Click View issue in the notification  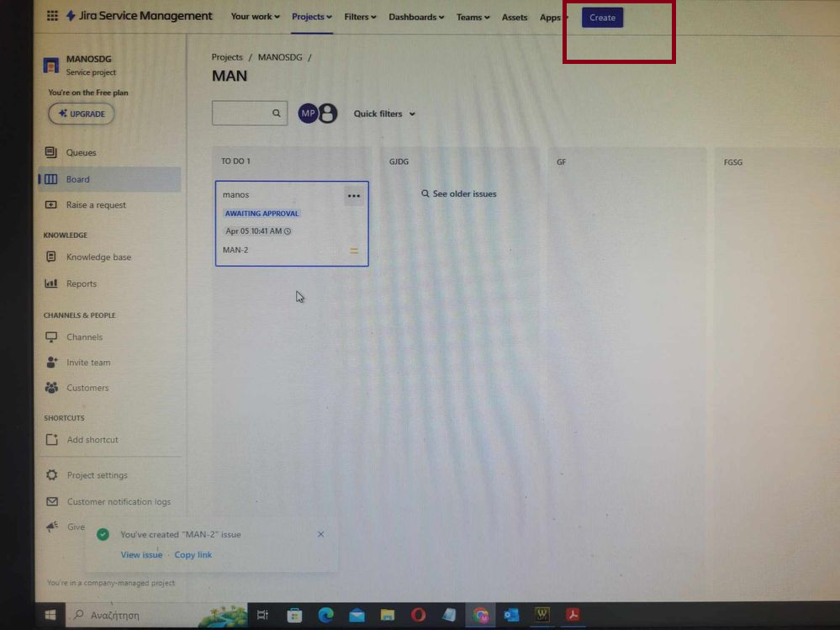coord(141,554)
